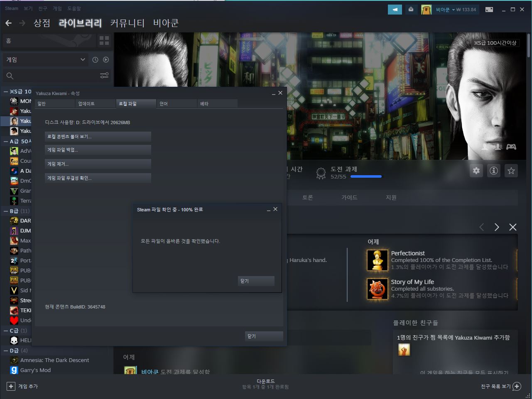Click library search input field
Image resolution: width=532 pixels, height=399 pixels.
click(56, 76)
